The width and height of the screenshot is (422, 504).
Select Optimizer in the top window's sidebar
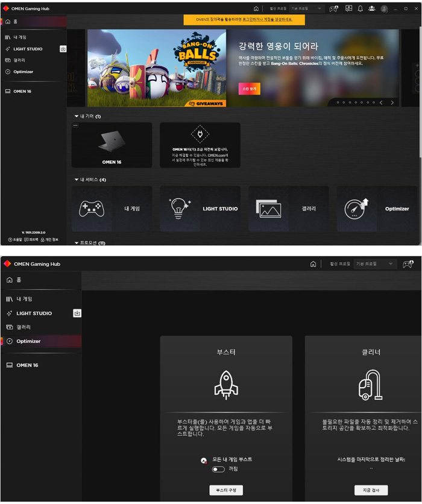click(34, 72)
